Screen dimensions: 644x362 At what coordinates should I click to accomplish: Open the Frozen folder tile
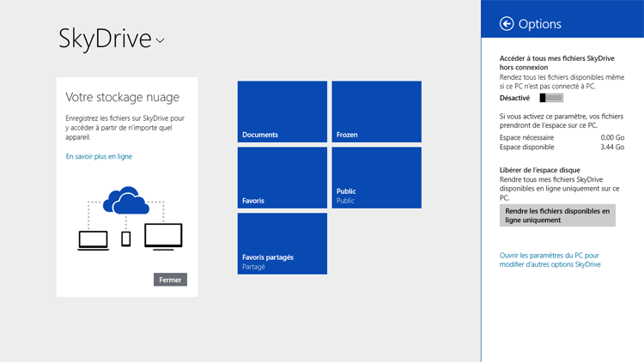(376, 112)
